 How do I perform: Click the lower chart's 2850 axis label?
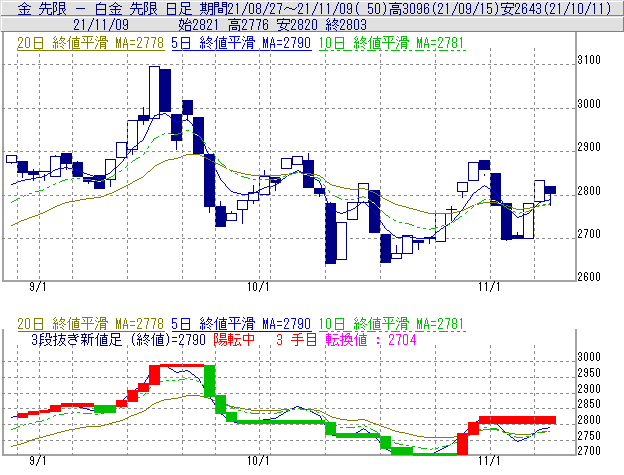(x=589, y=404)
